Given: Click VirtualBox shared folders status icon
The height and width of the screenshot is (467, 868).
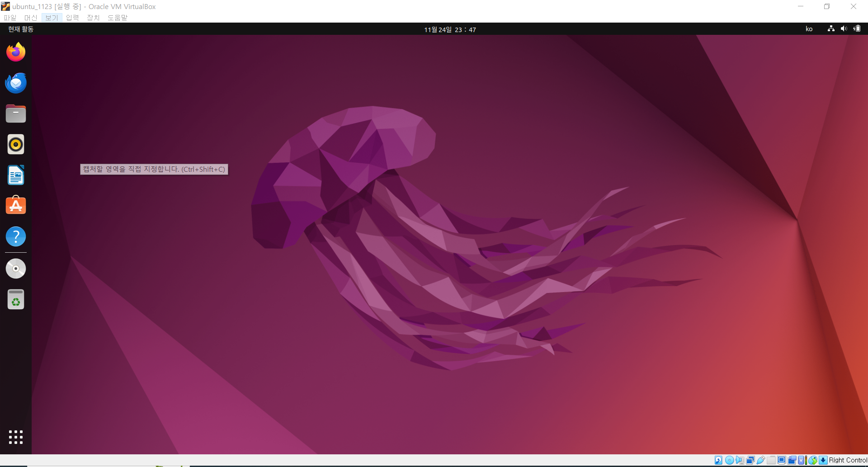Looking at the screenshot, I should 771,460.
